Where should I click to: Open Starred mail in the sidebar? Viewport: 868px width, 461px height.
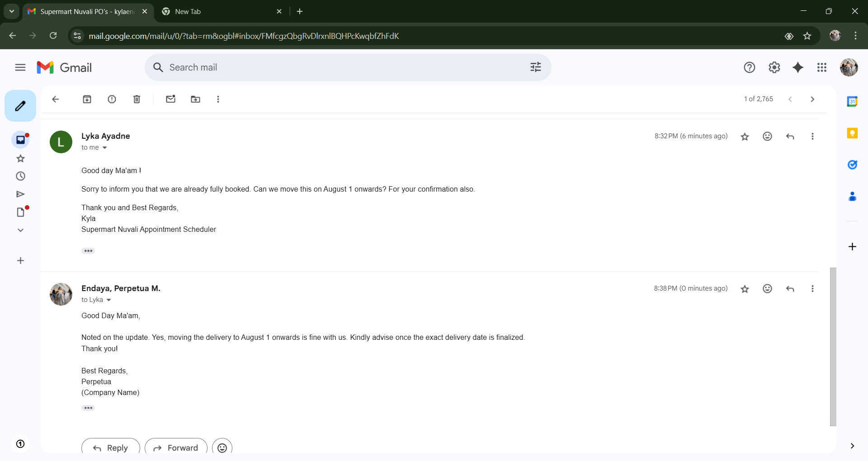click(x=20, y=158)
